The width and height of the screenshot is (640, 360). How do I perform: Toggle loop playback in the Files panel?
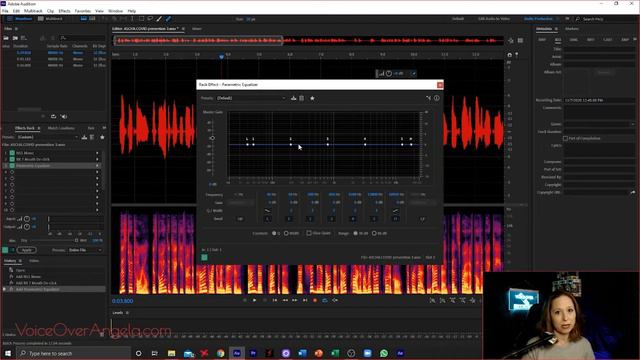(x=53, y=116)
